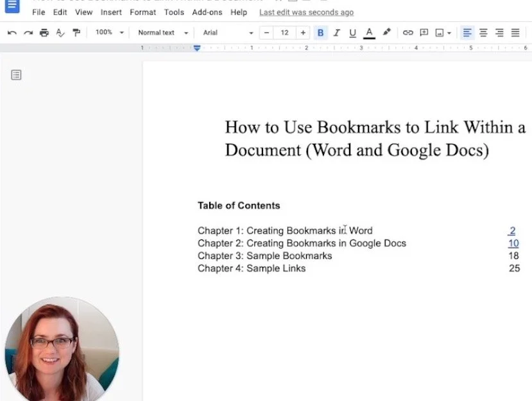532x401 pixels.
Task: Open the 100% zoom dropdown
Action: tap(109, 33)
